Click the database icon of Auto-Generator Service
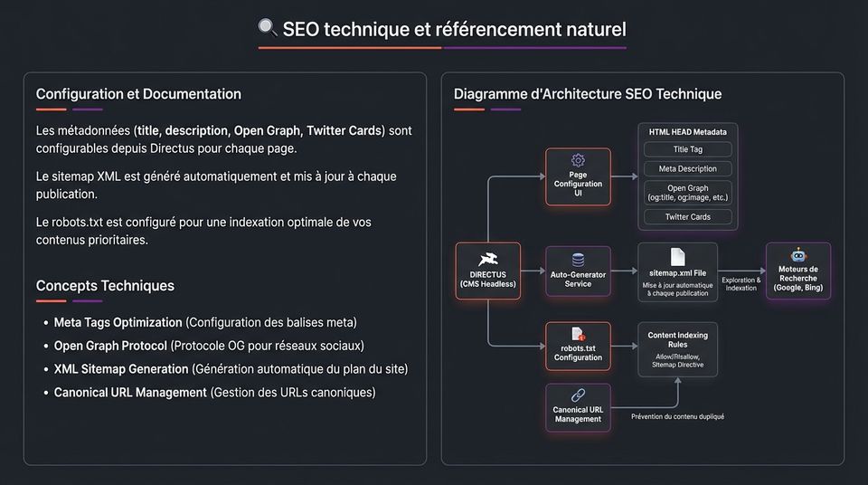The height and width of the screenshot is (485, 868). (578, 260)
